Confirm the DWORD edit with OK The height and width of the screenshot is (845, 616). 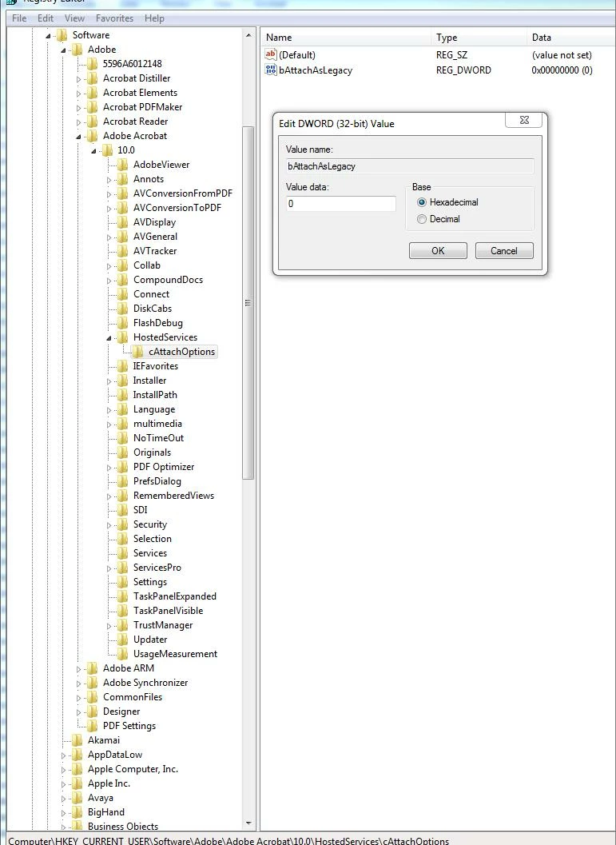point(438,250)
